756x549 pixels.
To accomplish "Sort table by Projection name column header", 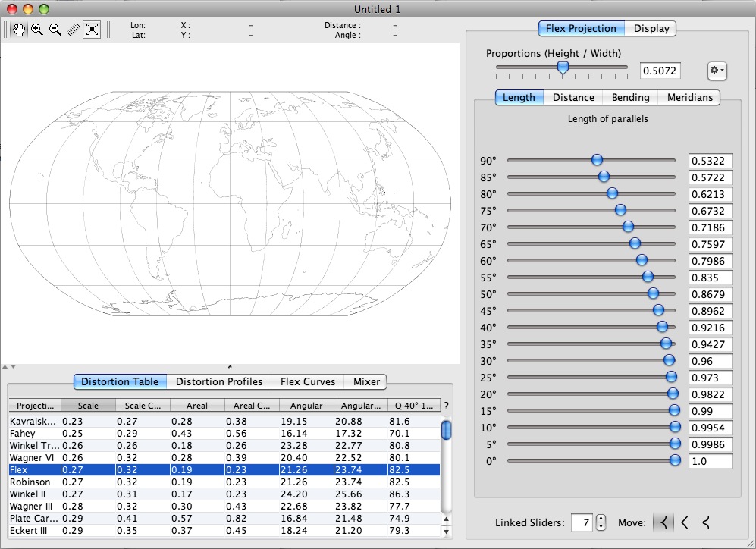I will pos(35,406).
